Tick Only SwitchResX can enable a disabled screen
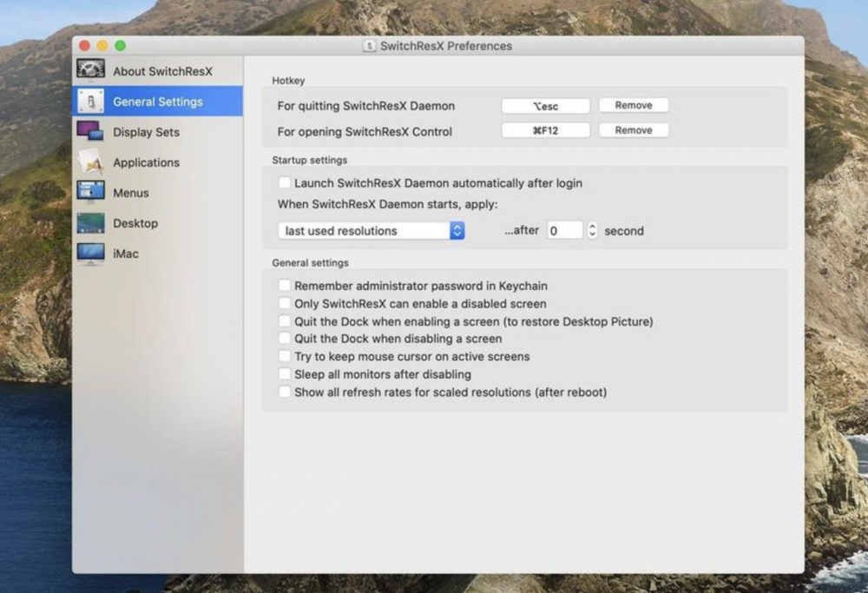The width and height of the screenshot is (868, 593). tap(285, 303)
